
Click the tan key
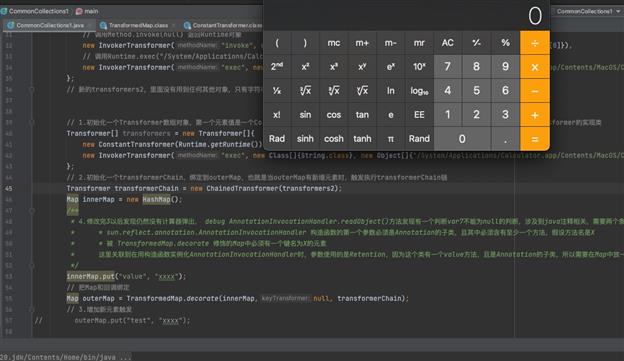362,115
